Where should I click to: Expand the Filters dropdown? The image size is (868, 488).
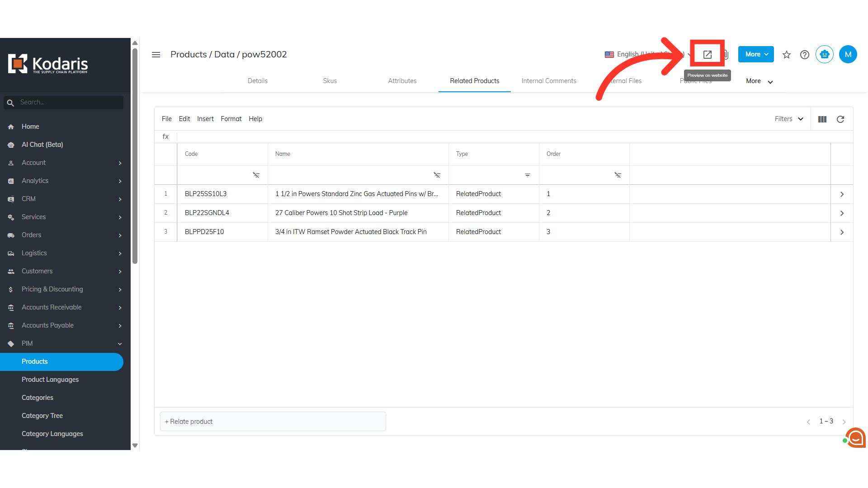[x=789, y=119]
